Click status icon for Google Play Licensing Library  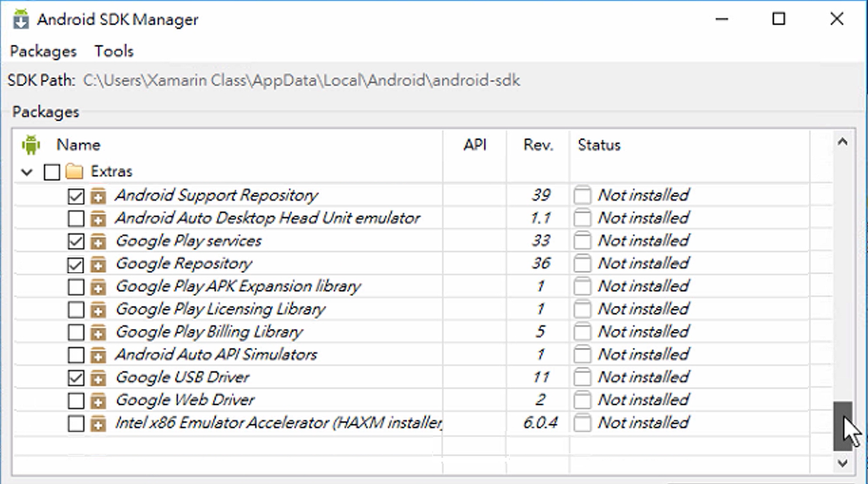click(x=582, y=310)
